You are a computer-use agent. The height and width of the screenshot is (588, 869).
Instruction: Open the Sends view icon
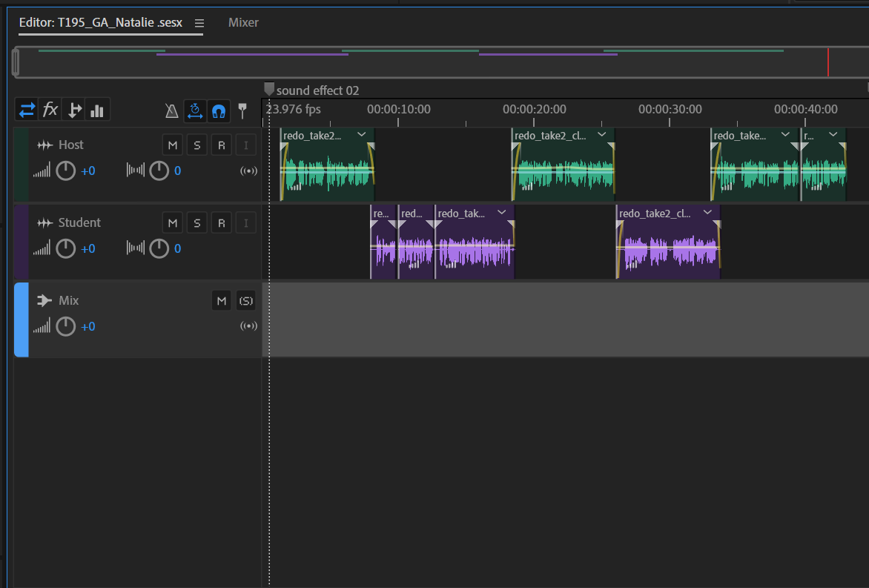[73, 110]
